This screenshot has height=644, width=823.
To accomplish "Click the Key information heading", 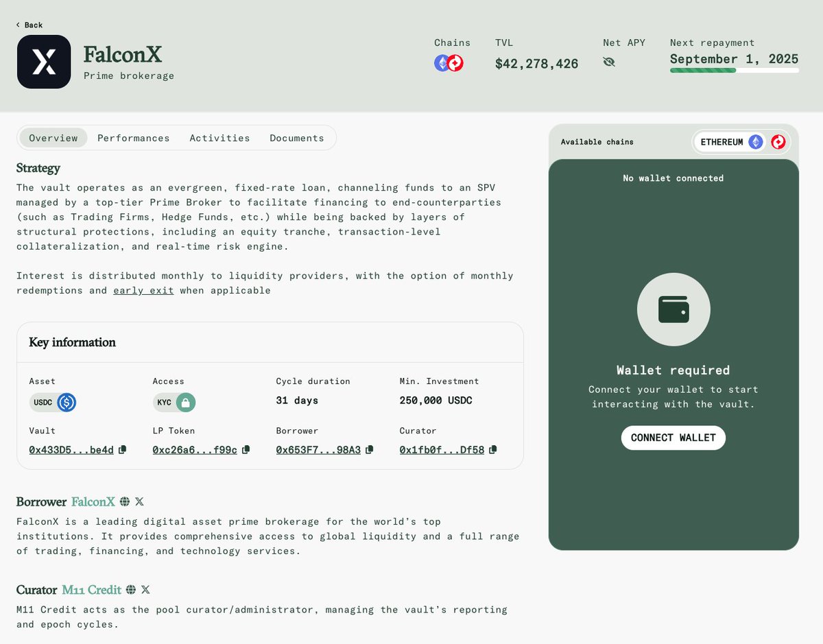I will tap(72, 342).
